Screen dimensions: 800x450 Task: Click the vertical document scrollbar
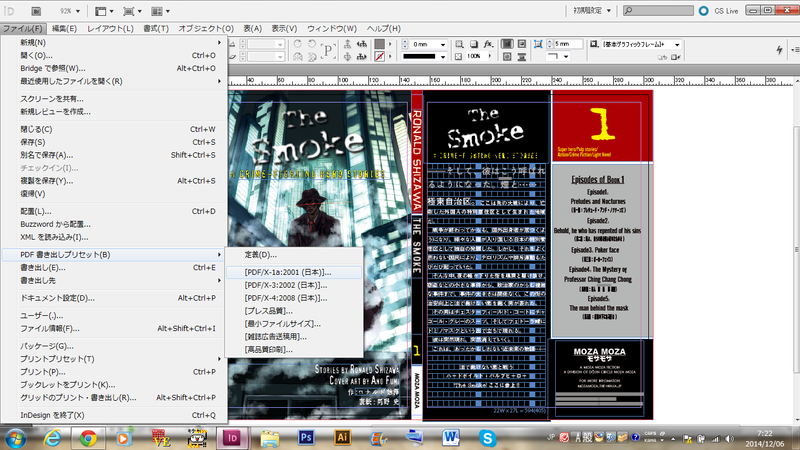coord(796,250)
